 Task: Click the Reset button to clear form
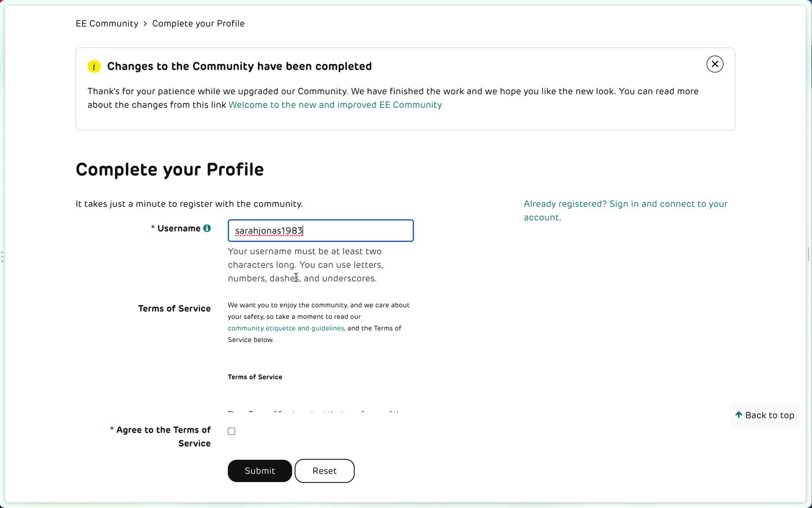coord(324,471)
